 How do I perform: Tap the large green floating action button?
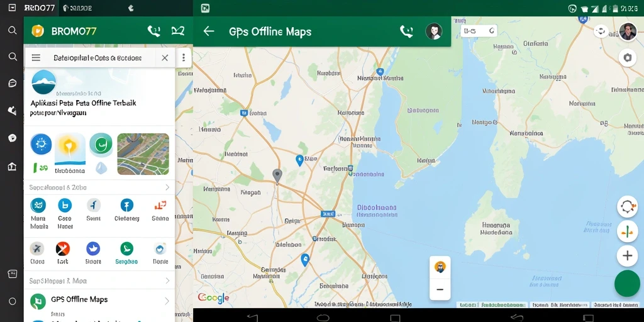point(627,284)
